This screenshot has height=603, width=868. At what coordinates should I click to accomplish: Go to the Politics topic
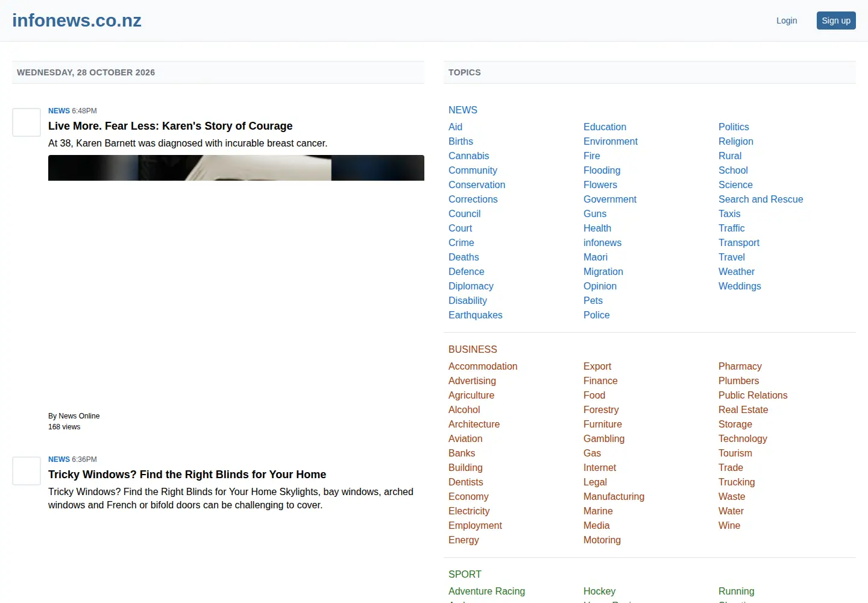734,127
